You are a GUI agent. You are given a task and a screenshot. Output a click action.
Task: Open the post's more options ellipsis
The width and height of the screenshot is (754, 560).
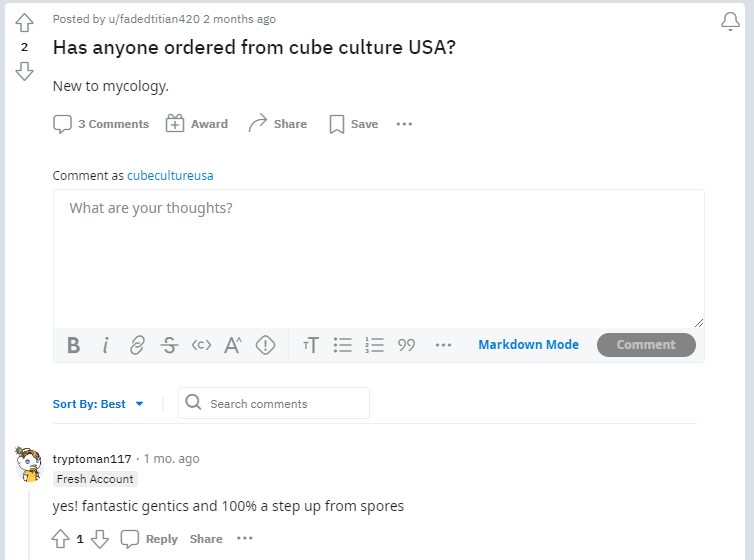click(404, 124)
